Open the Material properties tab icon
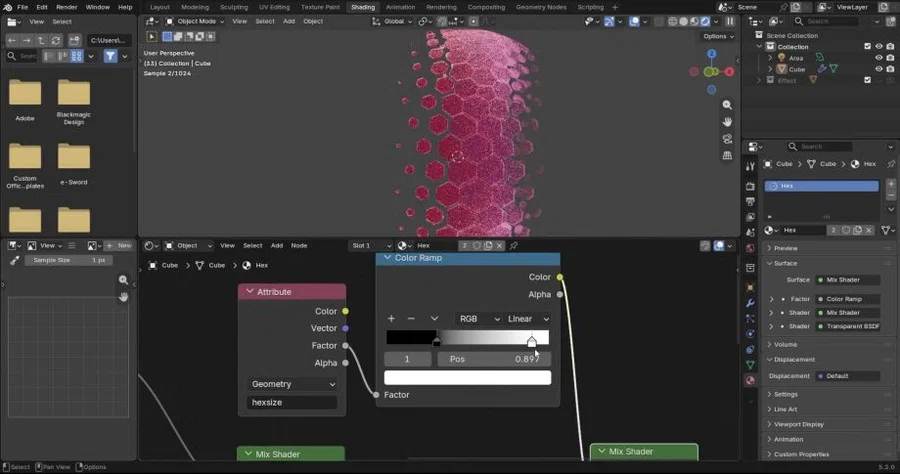The width and height of the screenshot is (900, 474). 750,380
